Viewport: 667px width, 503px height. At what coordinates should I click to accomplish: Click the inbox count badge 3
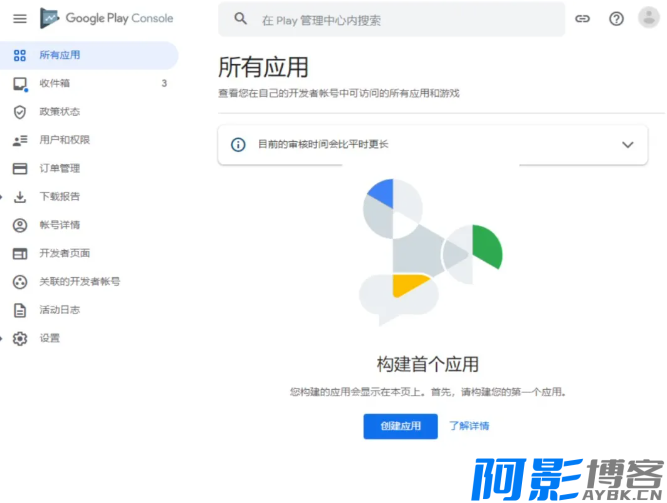(164, 83)
